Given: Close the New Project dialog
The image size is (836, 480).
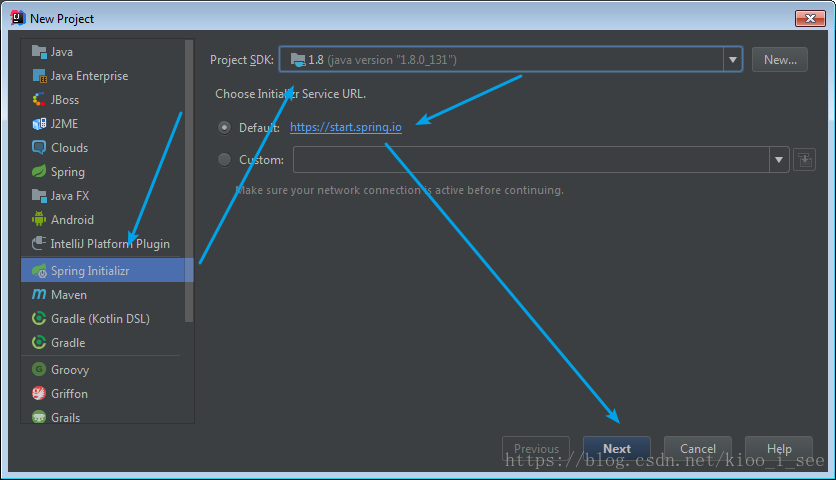Looking at the screenshot, I should point(810,19).
